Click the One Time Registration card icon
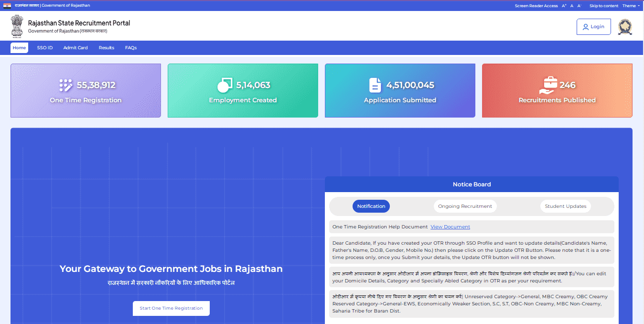 tap(65, 85)
